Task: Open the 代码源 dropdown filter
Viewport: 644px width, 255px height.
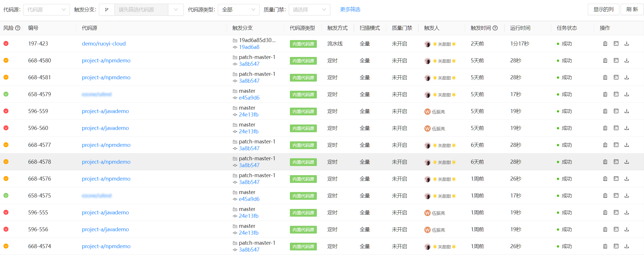Action: pyautogui.click(x=46, y=10)
